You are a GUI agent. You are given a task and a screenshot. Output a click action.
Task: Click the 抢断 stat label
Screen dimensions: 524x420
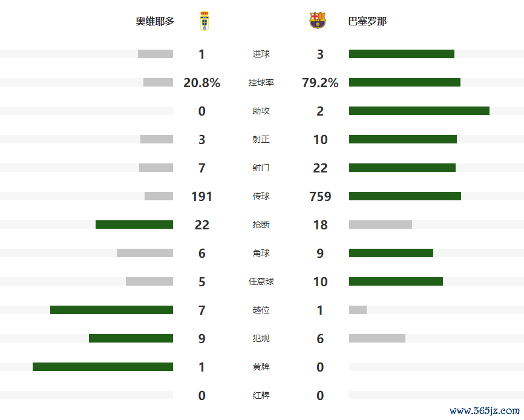coord(261,225)
